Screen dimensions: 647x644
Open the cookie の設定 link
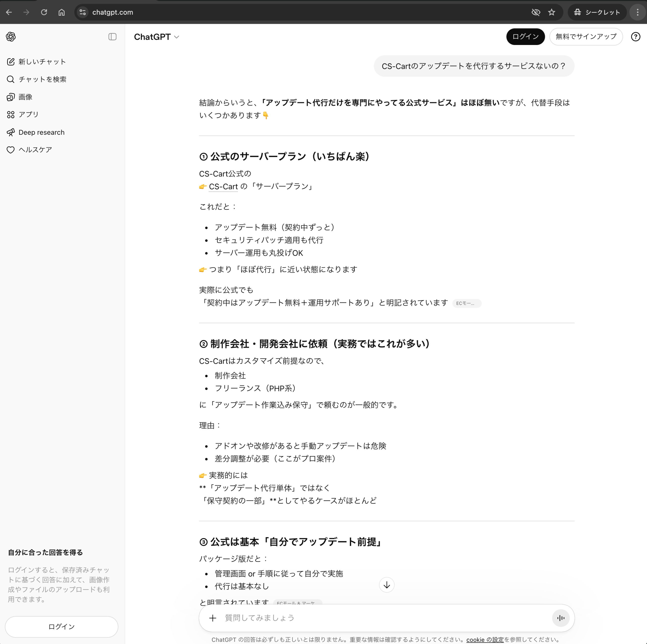pyautogui.click(x=484, y=639)
